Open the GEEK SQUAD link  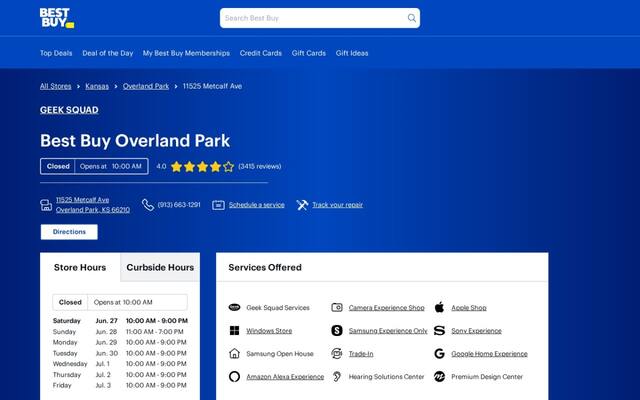tap(69, 110)
